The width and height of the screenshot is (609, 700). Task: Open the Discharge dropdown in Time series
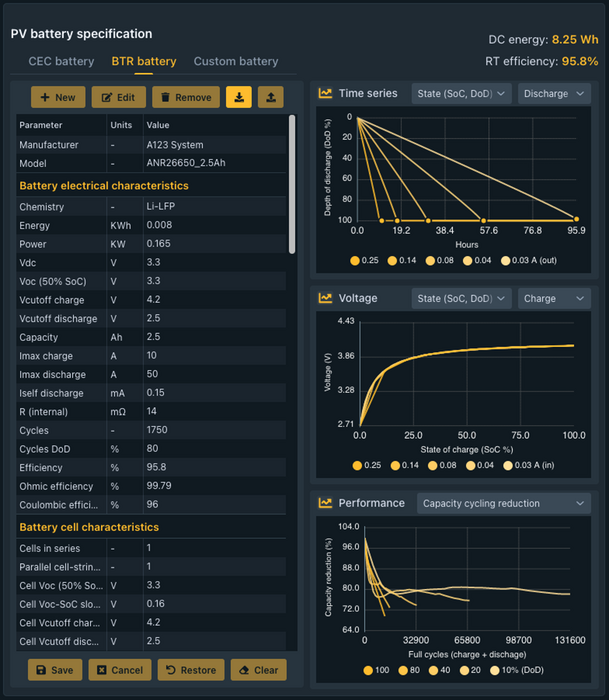pyautogui.click(x=554, y=93)
